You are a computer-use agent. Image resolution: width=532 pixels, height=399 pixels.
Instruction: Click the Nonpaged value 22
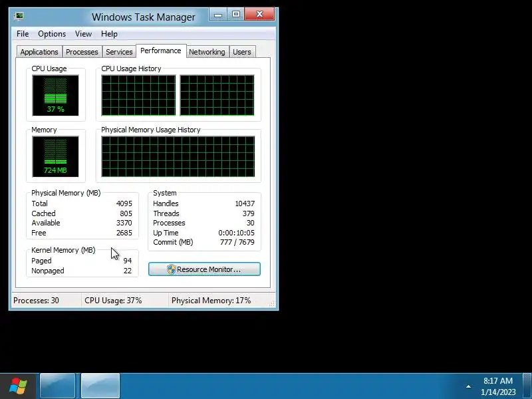128,271
